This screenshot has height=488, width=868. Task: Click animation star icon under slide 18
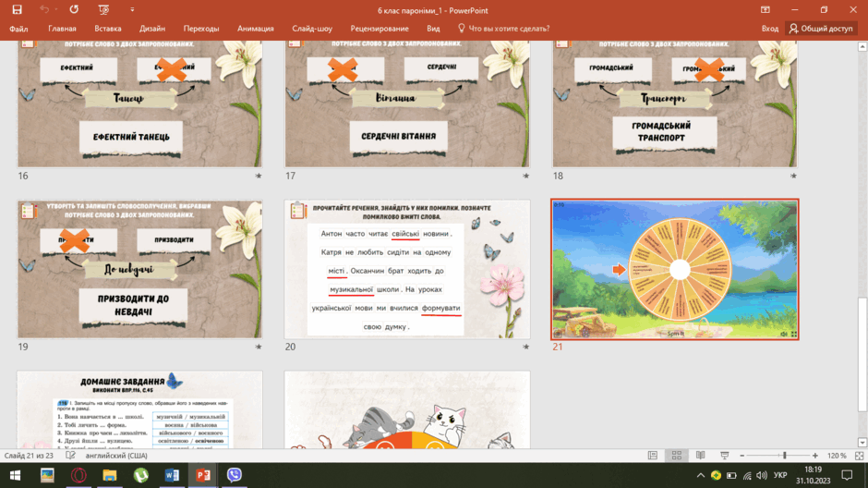tap(793, 176)
